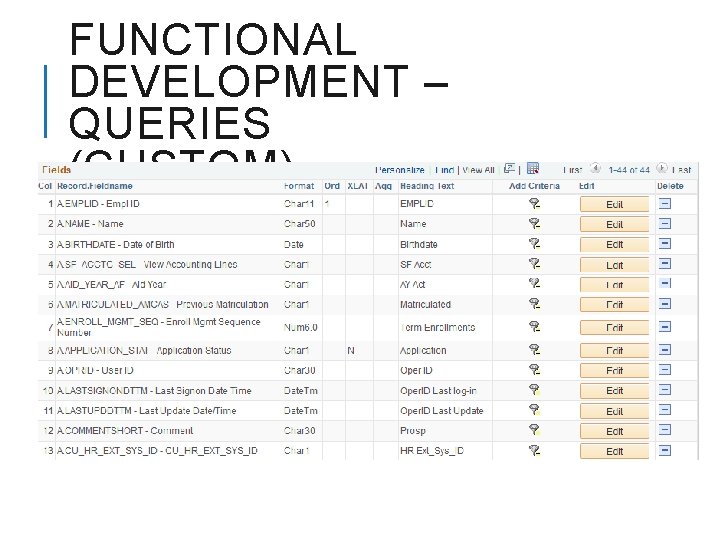Image resolution: width=720 pixels, height=540 pixels.
Task: Edit the A.BIRTHDATE field
Action: pyautogui.click(x=614, y=245)
